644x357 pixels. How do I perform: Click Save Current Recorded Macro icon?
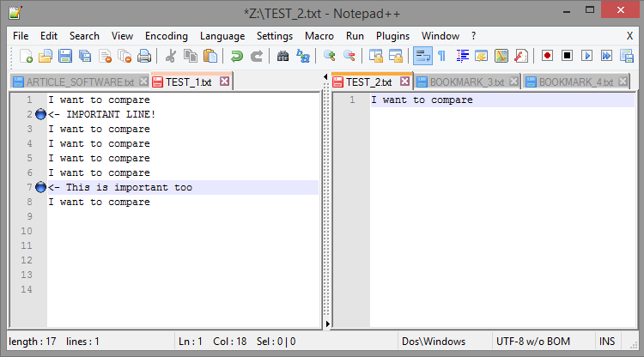pos(627,56)
